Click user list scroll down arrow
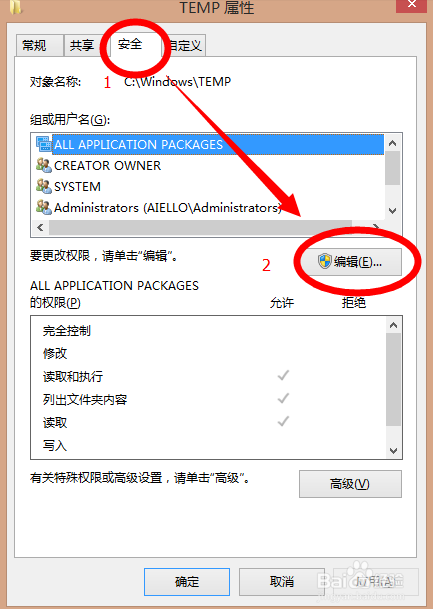The height and width of the screenshot is (609, 433). (x=393, y=211)
